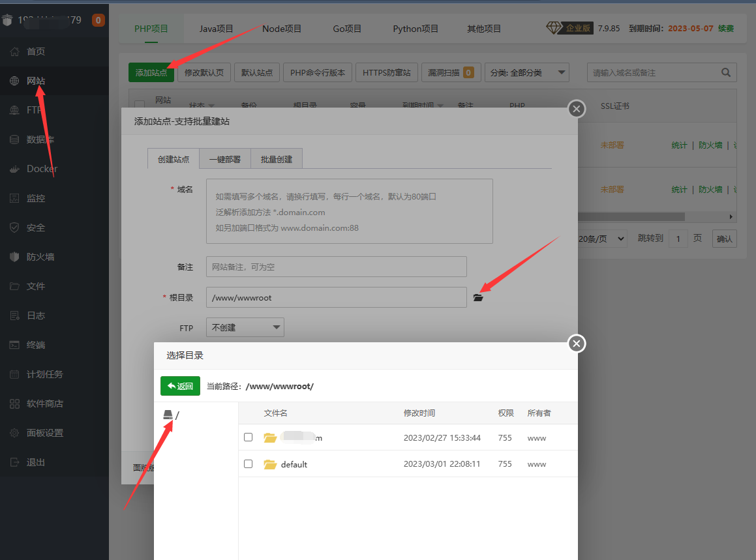Open the 20条/页 page size dropdown
Image resolution: width=756 pixels, height=560 pixels.
(x=601, y=239)
